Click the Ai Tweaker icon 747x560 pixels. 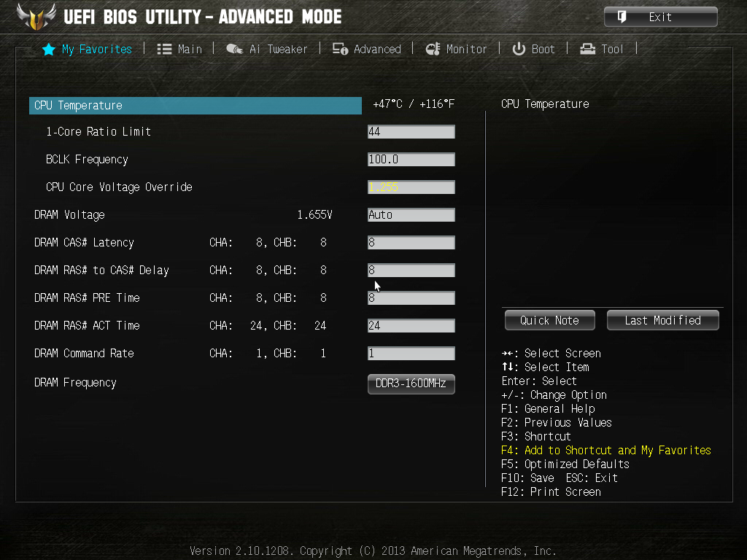click(x=234, y=49)
